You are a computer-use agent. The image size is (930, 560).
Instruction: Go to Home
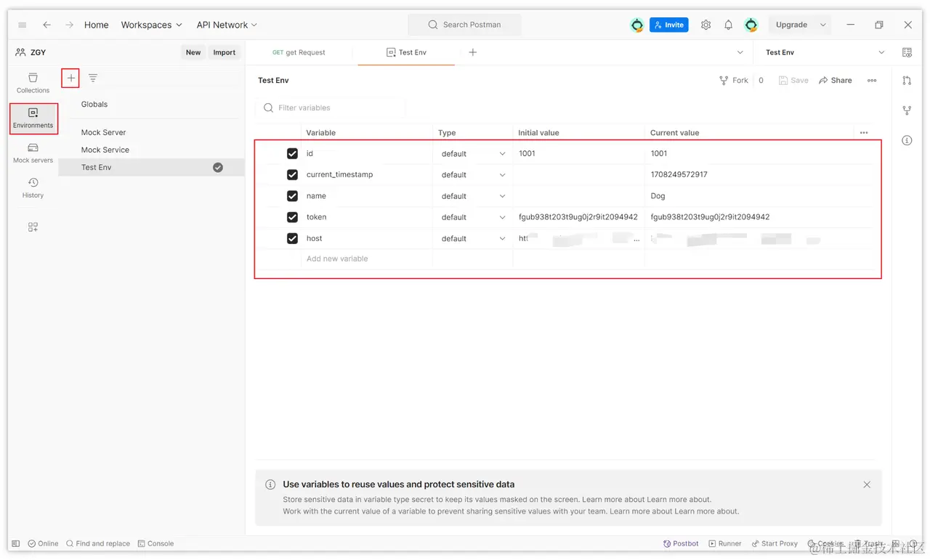coord(96,25)
